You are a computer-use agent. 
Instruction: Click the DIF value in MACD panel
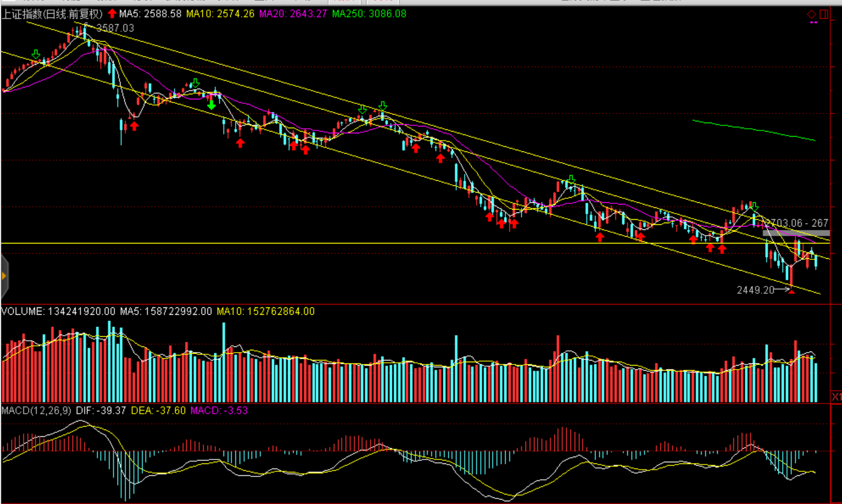(x=101, y=410)
